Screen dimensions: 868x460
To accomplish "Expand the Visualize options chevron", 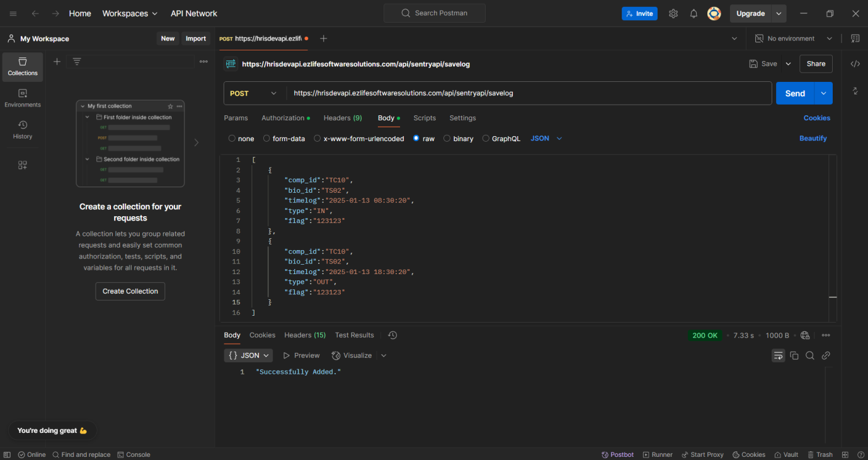I will (x=384, y=355).
